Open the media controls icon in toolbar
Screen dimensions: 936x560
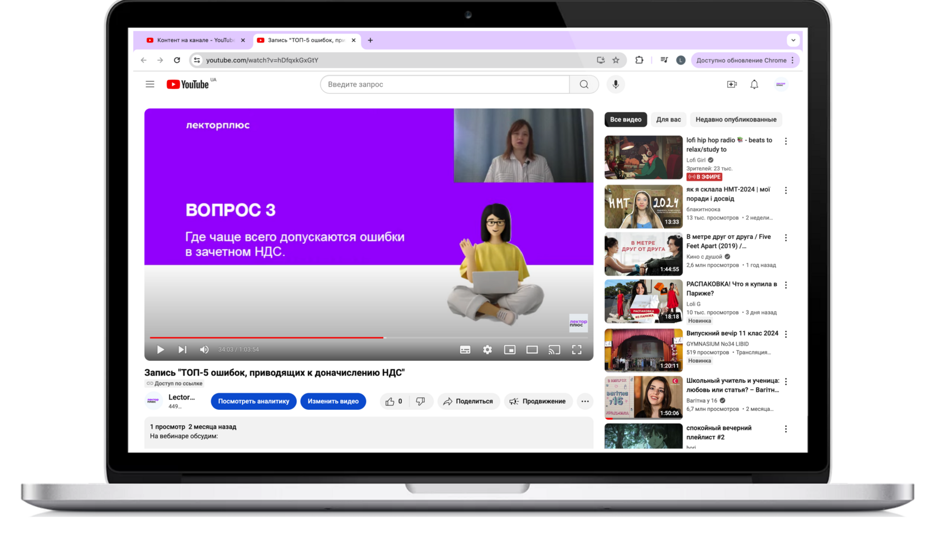point(664,60)
